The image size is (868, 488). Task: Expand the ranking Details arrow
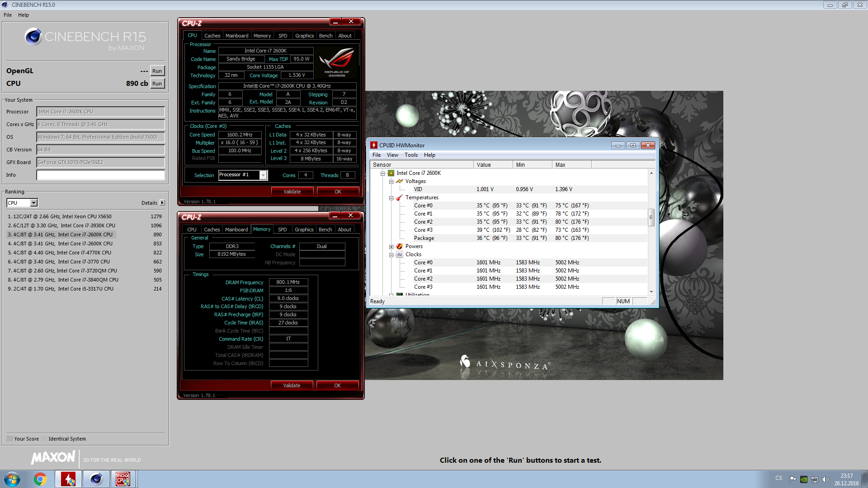[x=162, y=203]
